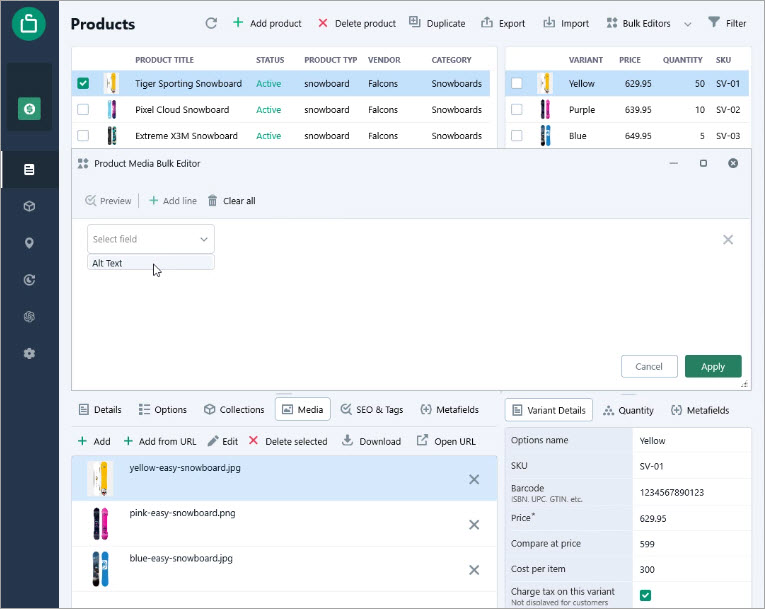Open the box inventory sidebar icon
This screenshot has width=765, height=609.
pyautogui.click(x=29, y=206)
